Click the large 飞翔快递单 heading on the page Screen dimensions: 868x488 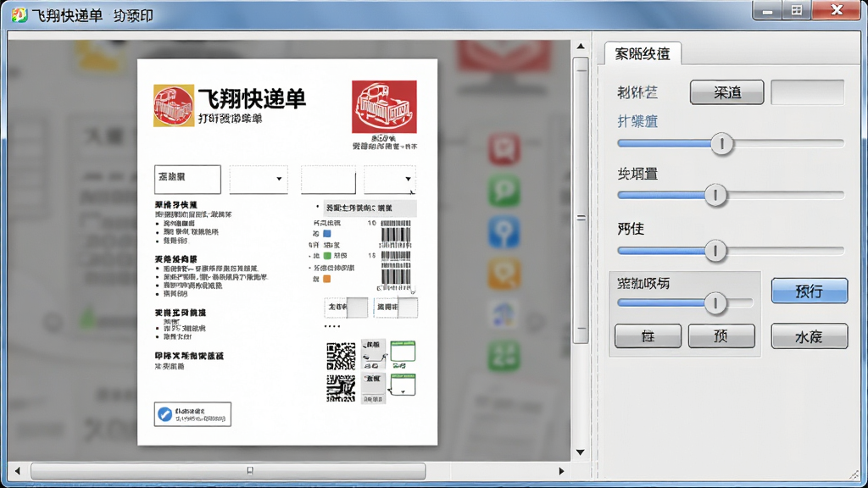252,99
